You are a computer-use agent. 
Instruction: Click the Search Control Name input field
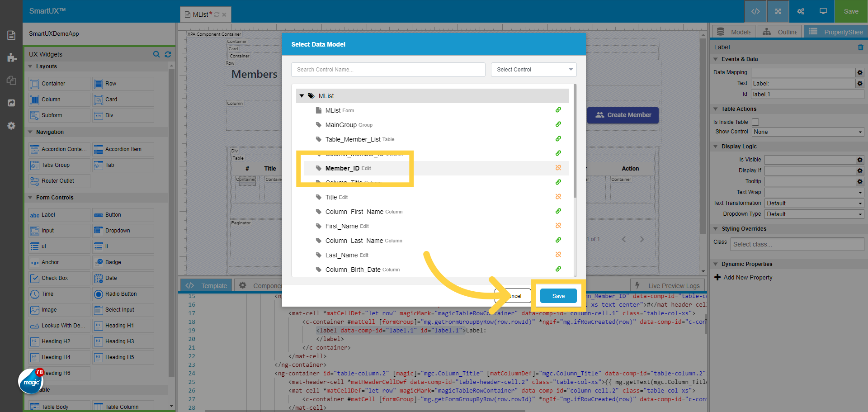pyautogui.click(x=388, y=69)
